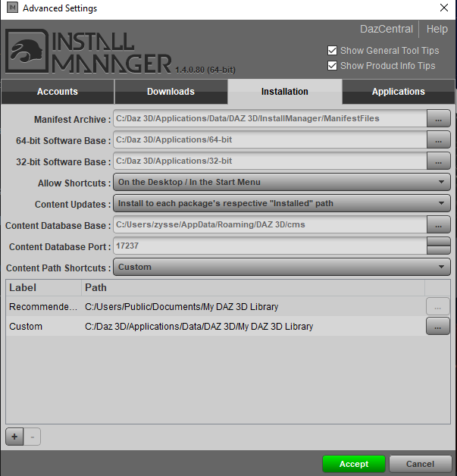Click the My DAZ 3D Library public path
The width and height of the screenshot is (457, 476).
(x=181, y=307)
